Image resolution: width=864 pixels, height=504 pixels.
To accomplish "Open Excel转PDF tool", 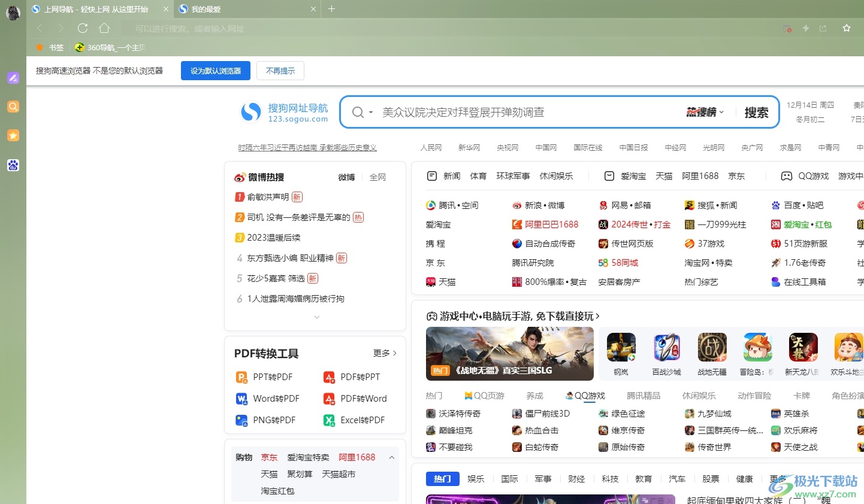I will 354,420.
